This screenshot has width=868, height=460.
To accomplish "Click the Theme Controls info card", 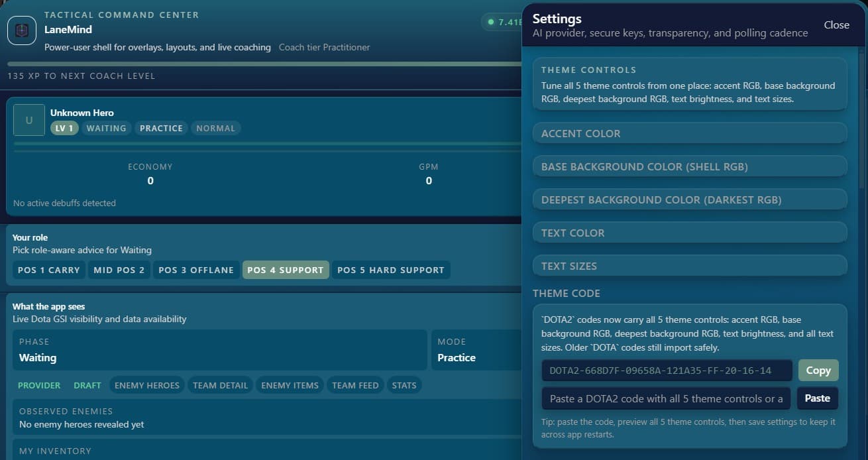I will [x=690, y=84].
